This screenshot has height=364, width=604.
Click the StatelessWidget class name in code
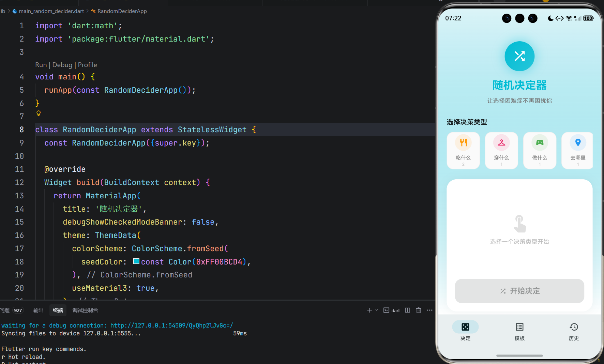coord(212,130)
